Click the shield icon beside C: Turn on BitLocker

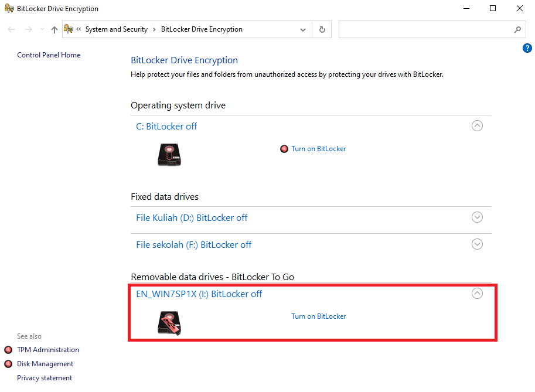(x=284, y=149)
